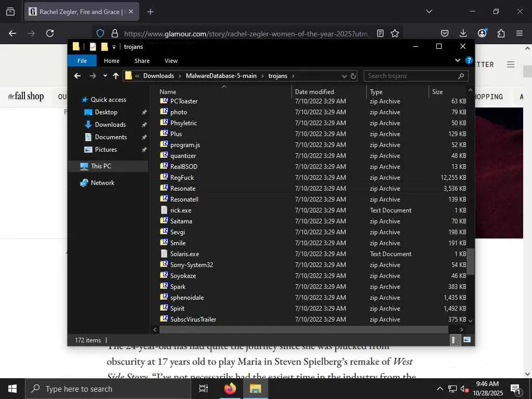Image resolution: width=532 pixels, height=399 pixels.
Task: Open Firefox account icon
Action: pos(482,33)
